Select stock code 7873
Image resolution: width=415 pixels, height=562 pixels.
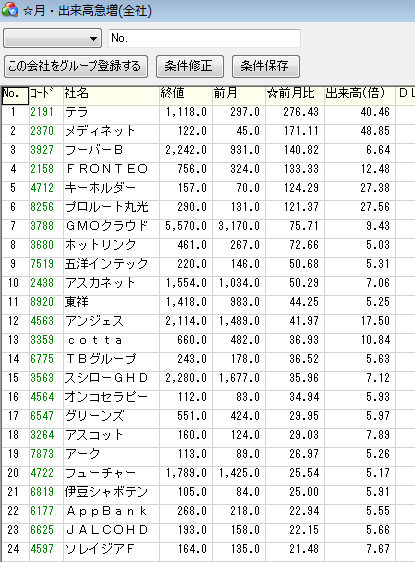(42, 454)
